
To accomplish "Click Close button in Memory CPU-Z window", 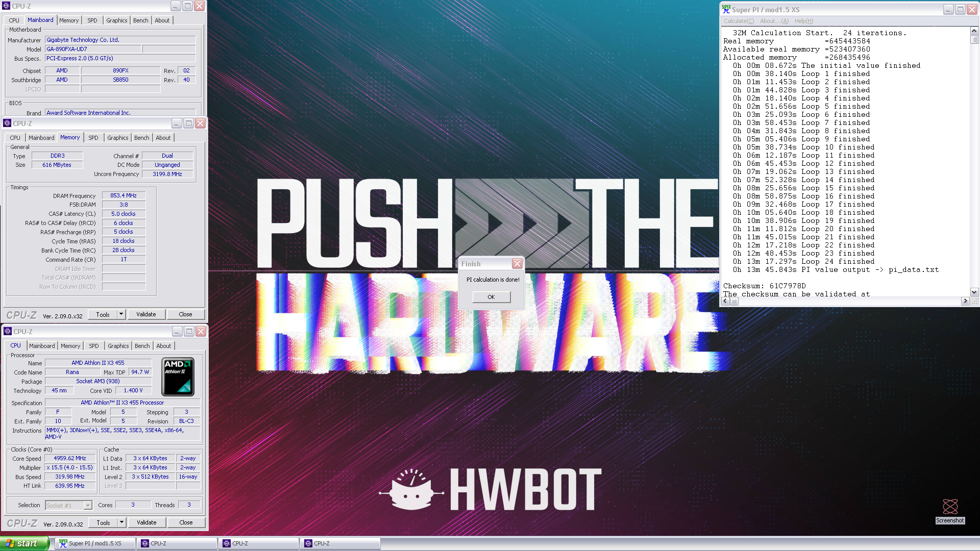I will [185, 315].
